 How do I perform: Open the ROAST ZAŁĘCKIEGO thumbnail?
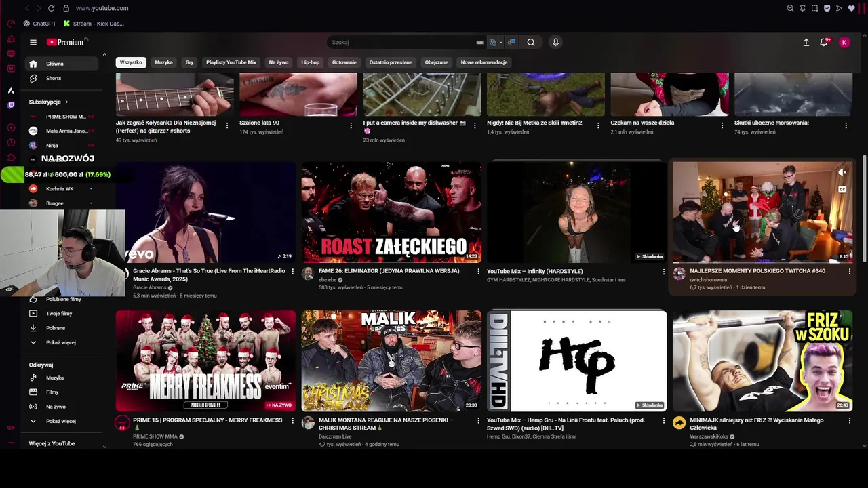pyautogui.click(x=391, y=212)
